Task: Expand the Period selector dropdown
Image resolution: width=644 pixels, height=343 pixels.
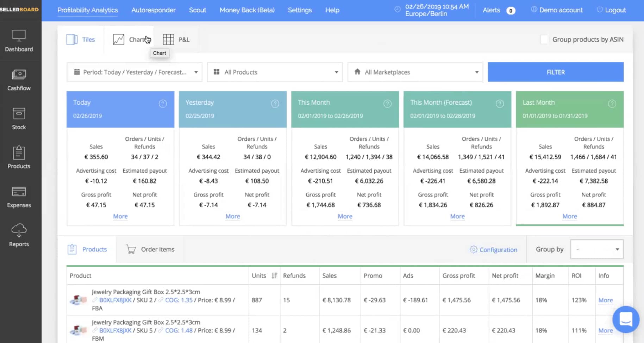Action: click(135, 72)
